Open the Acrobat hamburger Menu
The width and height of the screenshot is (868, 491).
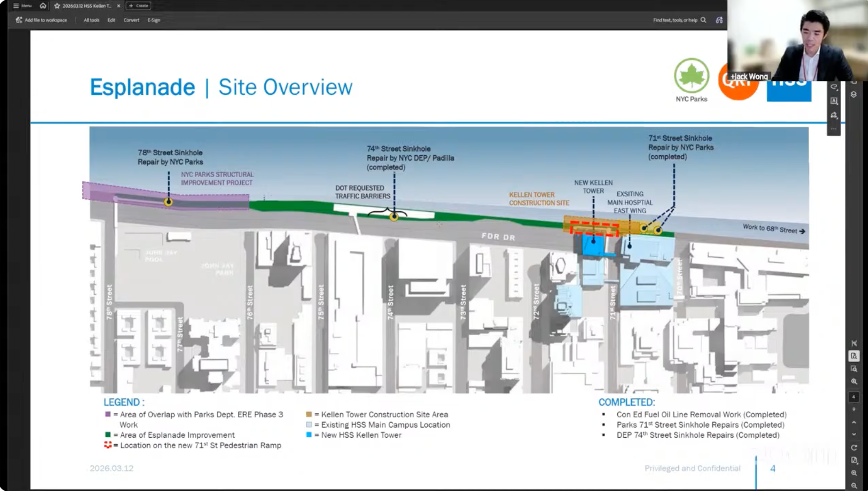pyautogui.click(x=22, y=6)
